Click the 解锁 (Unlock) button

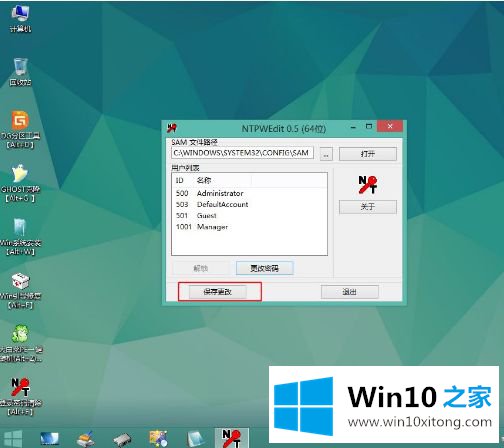[x=201, y=268]
